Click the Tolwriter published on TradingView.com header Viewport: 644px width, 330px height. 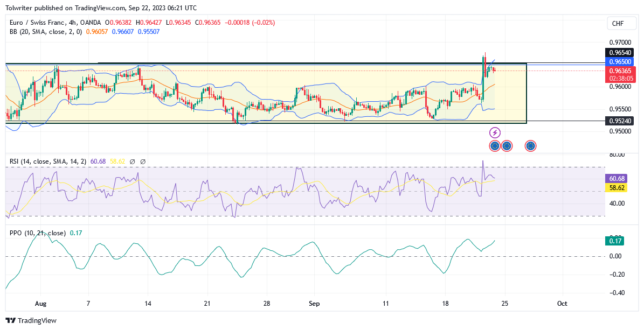coord(101,8)
